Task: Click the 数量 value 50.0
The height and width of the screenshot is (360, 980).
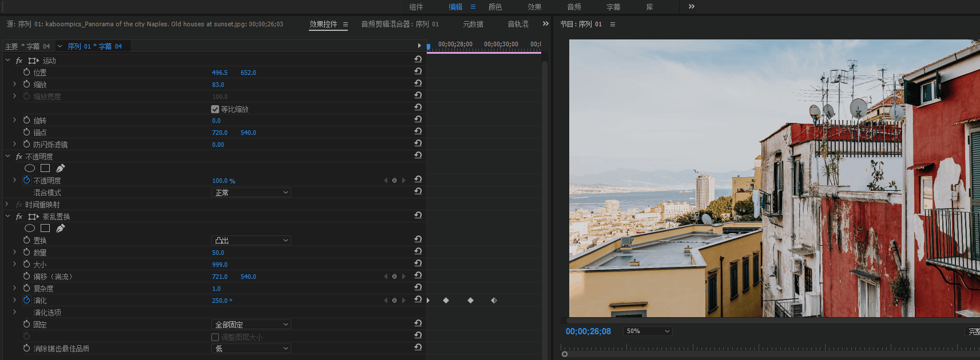Action: [218, 253]
